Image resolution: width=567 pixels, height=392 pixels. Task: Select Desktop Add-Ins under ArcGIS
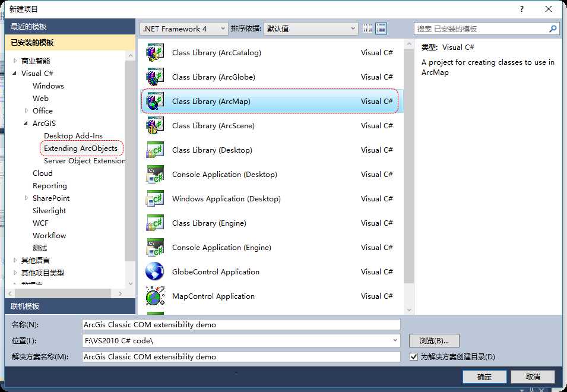click(73, 135)
